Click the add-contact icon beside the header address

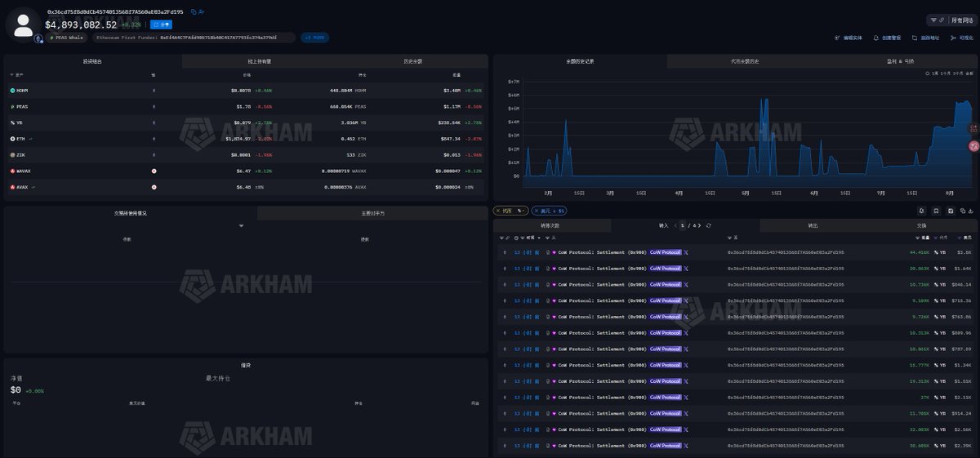[201, 12]
